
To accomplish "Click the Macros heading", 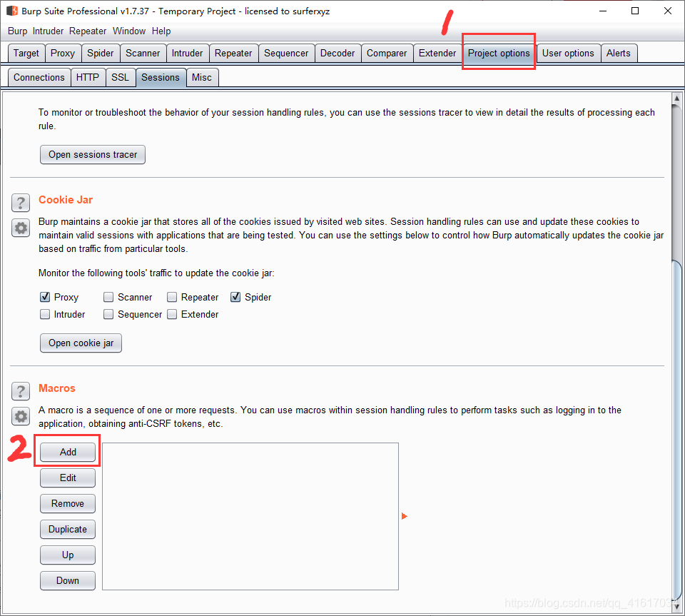I will point(57,388).
